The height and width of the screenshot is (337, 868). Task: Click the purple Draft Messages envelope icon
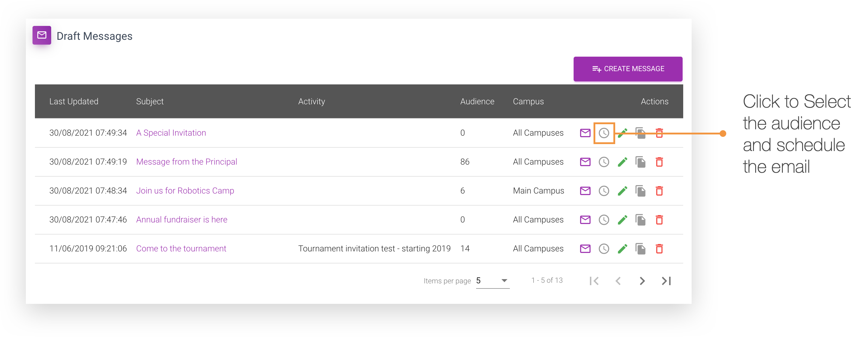(x=42, y=35)
